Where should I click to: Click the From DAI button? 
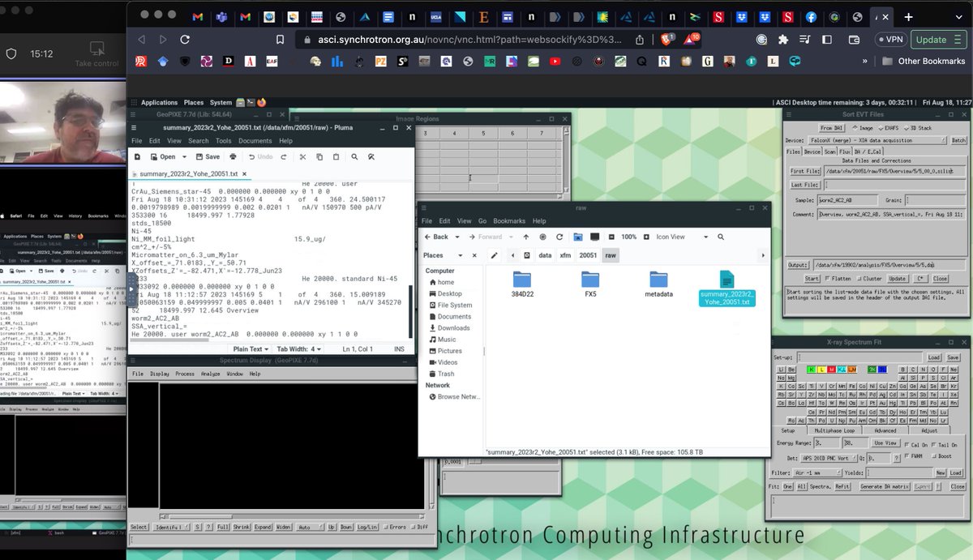coord(831,127)
